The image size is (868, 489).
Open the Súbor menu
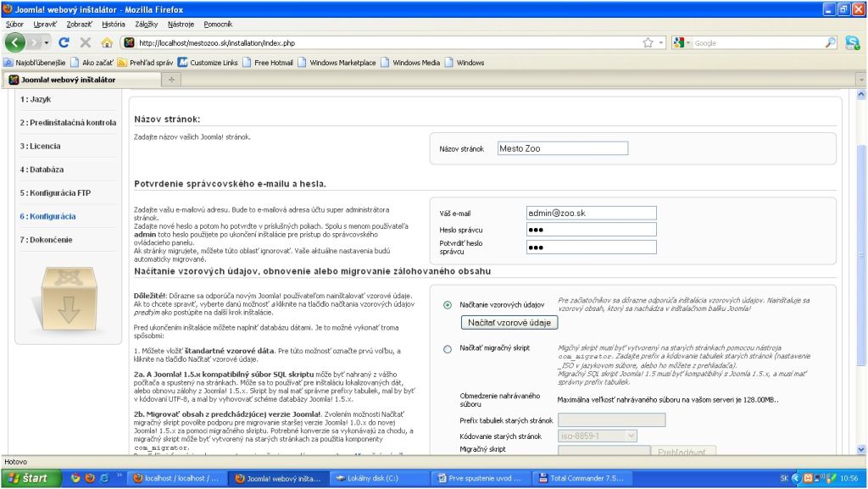pyautogui.click(x=14, y=25)
